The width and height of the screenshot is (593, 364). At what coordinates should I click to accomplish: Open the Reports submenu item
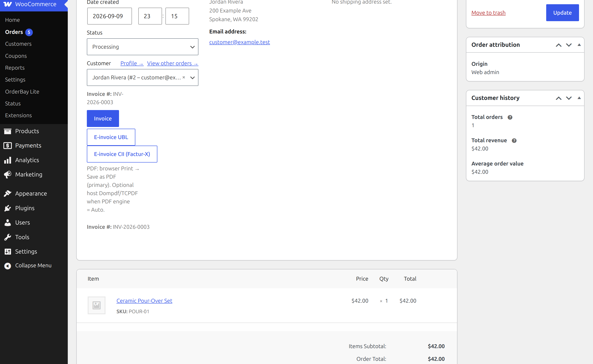click(x=15, y=68)
